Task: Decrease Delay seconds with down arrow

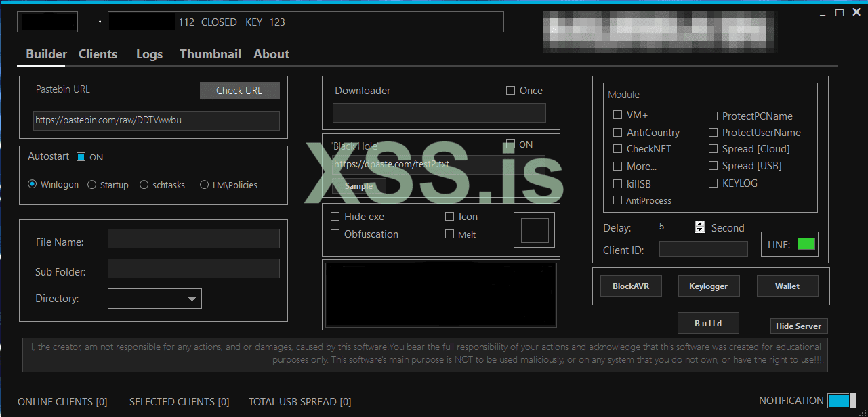Action: 700,230
